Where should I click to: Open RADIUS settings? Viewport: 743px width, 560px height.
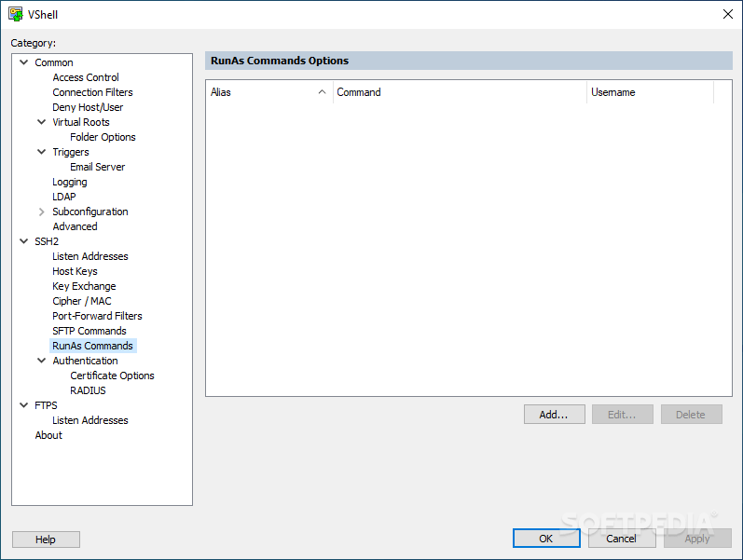pyautogui.click(x=89, y=390)
